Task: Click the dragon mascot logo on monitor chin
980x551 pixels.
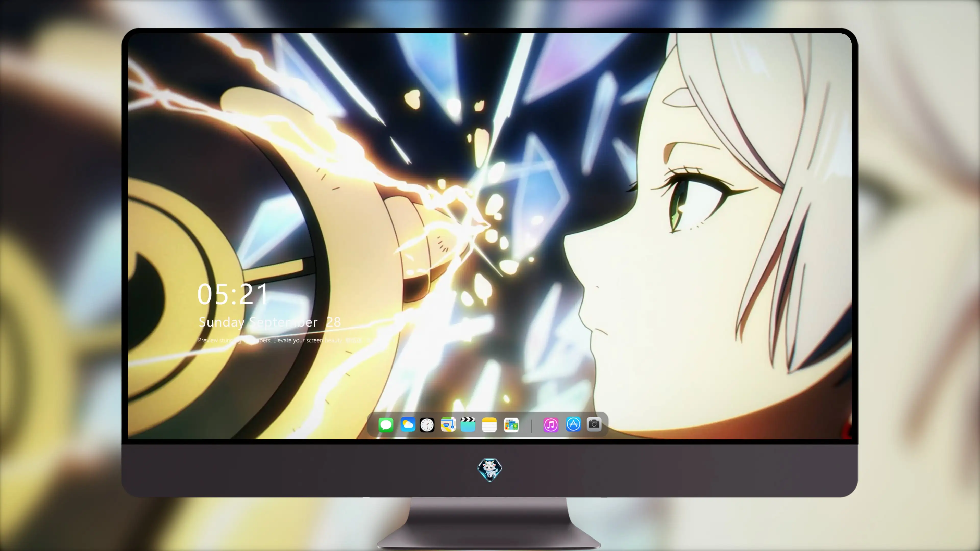Action: [x=490, y=470]
